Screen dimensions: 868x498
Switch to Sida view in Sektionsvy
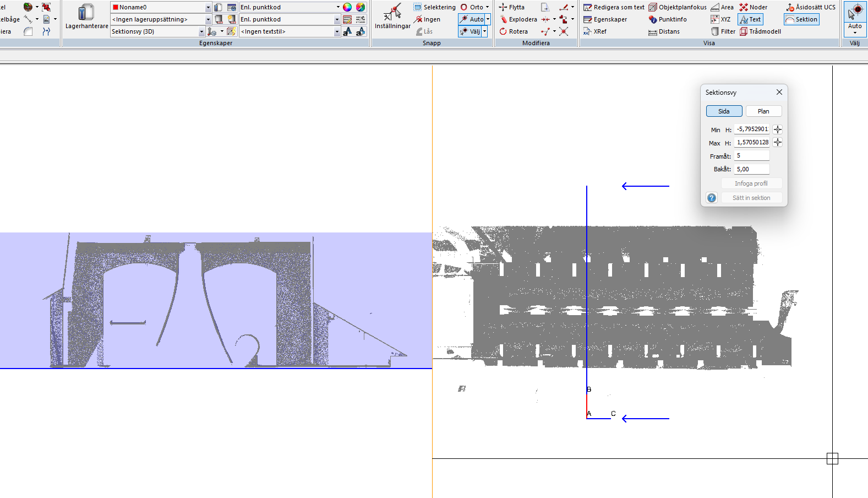[x=724, y=111]
